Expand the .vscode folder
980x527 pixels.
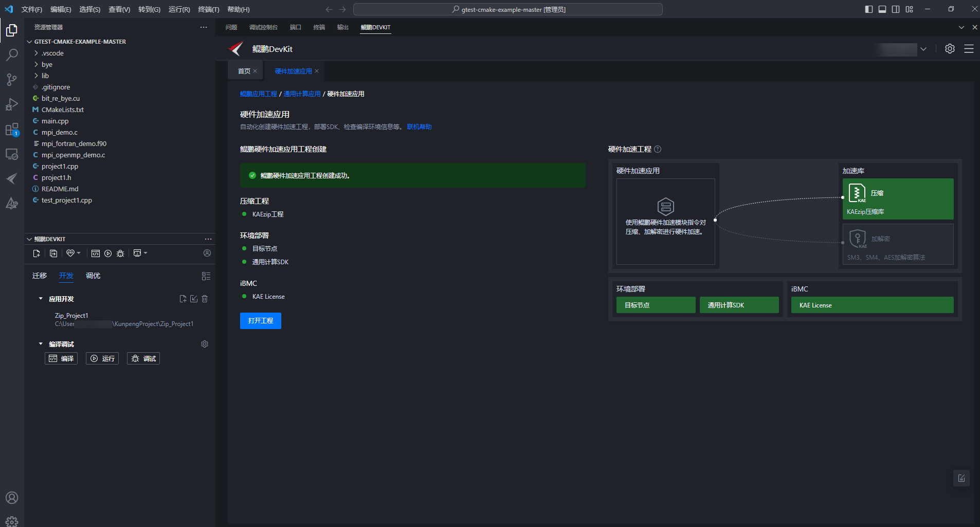pyautogui.click(x=36, y=53)
